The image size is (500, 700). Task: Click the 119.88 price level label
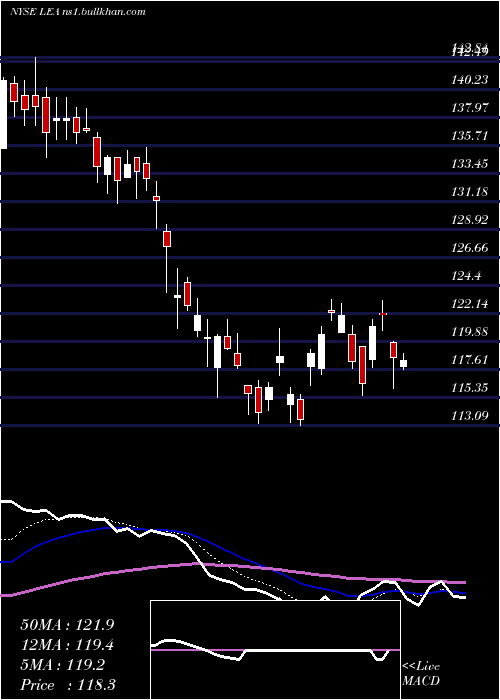[470, 332]
